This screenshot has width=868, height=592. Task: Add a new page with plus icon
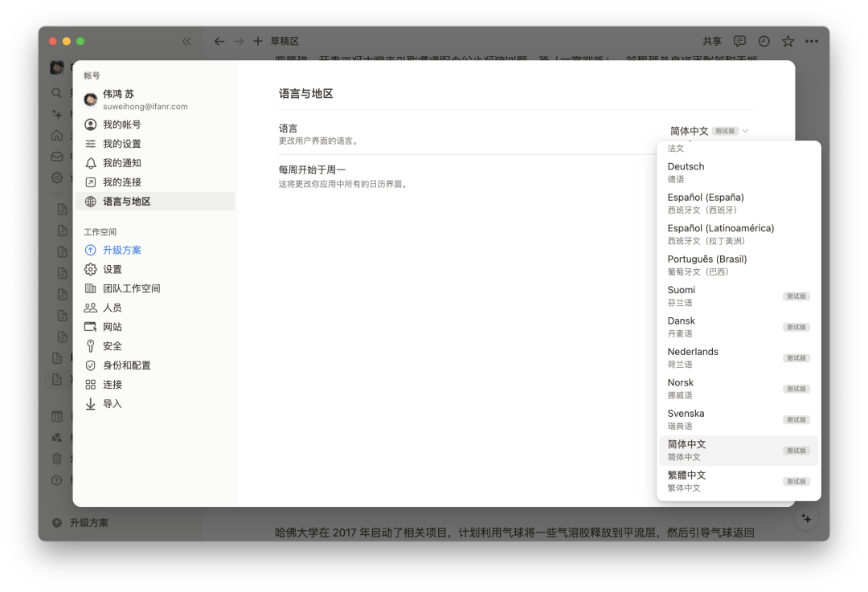[x=258, y=41]
